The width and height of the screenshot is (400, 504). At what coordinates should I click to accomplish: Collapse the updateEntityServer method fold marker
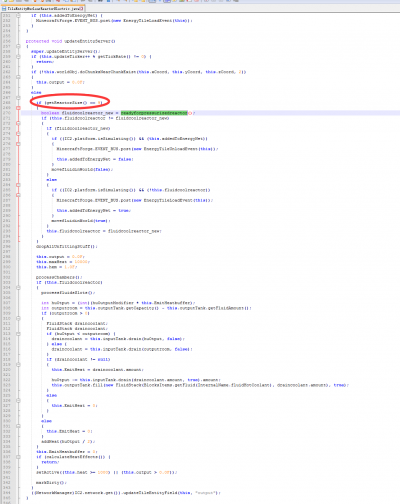[x=18, y=46]
